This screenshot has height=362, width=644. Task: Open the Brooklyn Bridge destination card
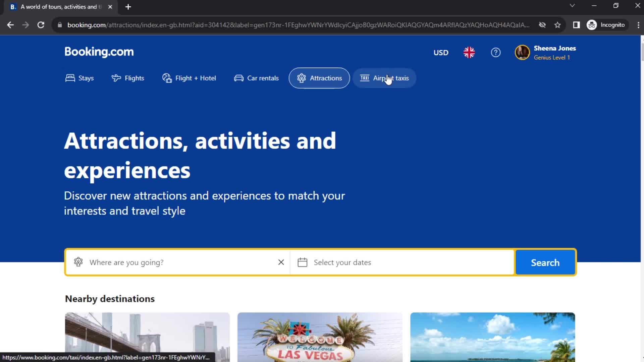[147, 337]
